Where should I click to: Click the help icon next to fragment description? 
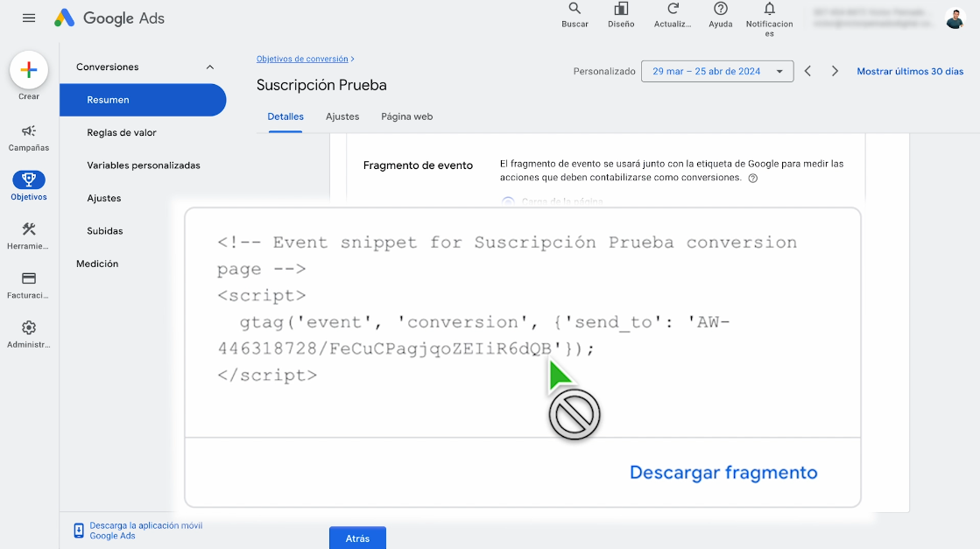tap(753, 178)
